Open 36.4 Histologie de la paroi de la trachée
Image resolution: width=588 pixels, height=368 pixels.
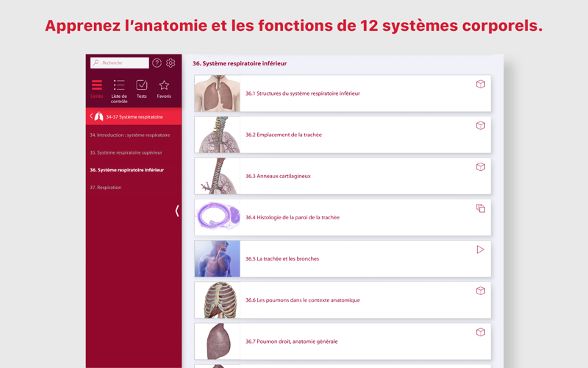[343, 217]
